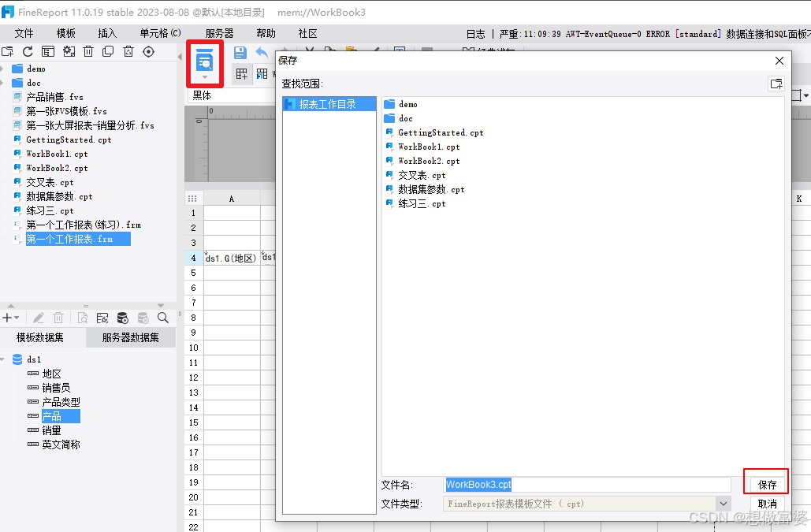Image resolution: width=811 pixels, height=532 pixels.
Task: Click the copy template icon
Action: 108,52
